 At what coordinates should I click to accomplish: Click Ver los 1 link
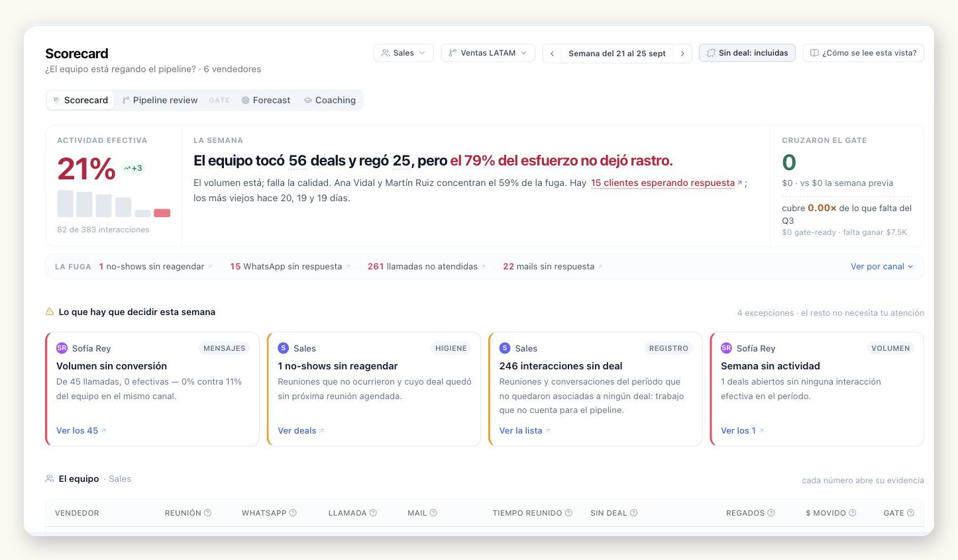coord(742,431)
